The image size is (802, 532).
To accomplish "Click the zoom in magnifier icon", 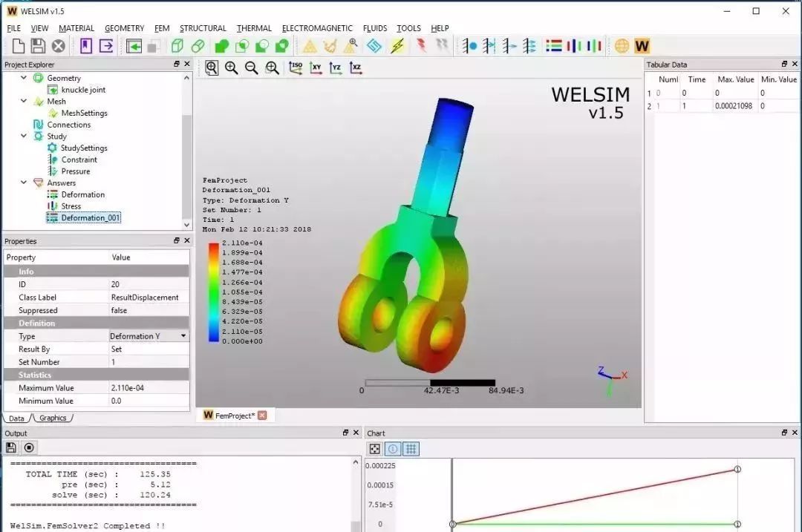I will (232, 68).
